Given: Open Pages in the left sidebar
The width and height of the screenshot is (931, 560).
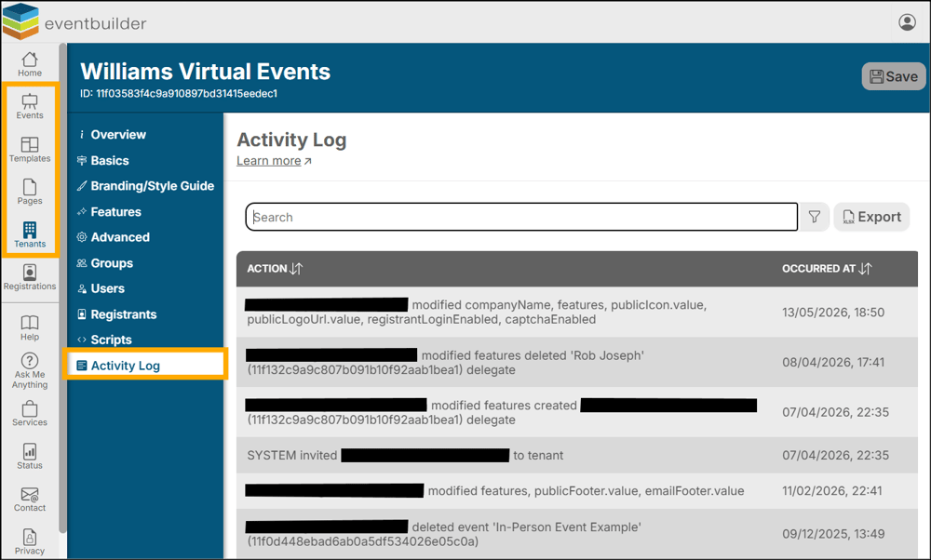Looking at the screenshot, I should [29, 193].
